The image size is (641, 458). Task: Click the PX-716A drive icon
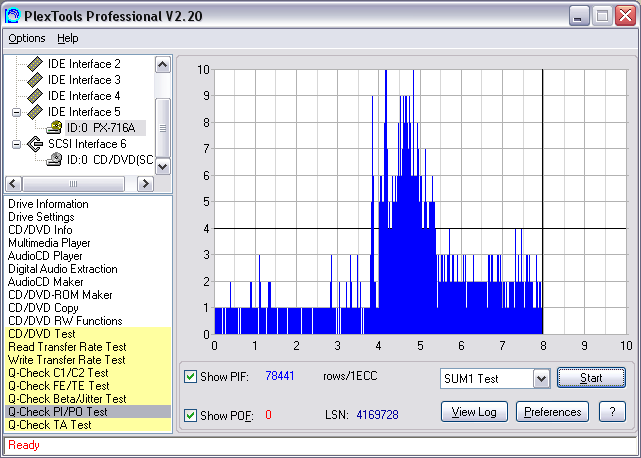click(x=54, y=128)
